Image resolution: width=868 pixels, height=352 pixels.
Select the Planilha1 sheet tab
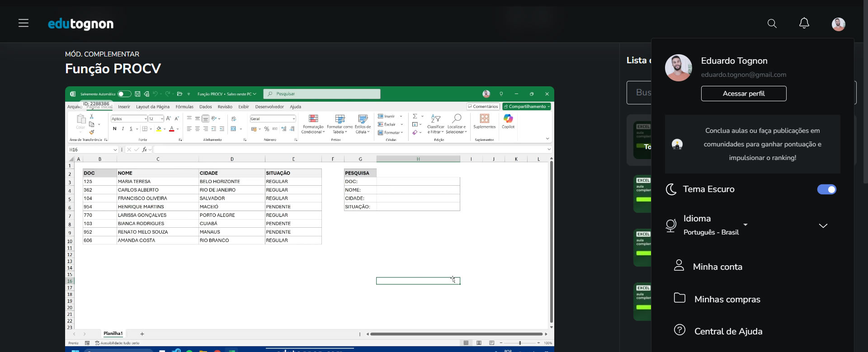click(113, 333)
